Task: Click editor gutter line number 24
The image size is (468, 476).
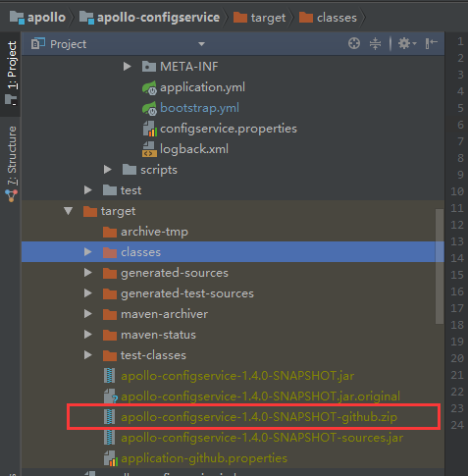Action: tap(457, 425)
